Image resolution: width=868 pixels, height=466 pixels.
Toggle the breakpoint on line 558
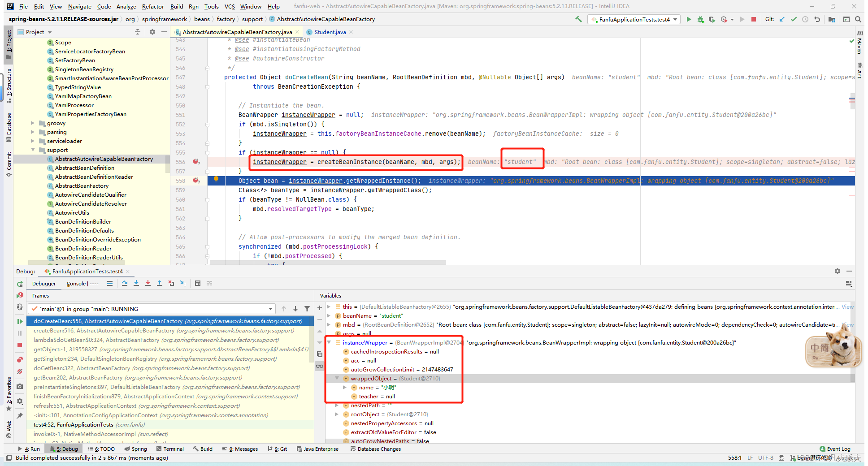pyautogui.click(x=196, y=181)
